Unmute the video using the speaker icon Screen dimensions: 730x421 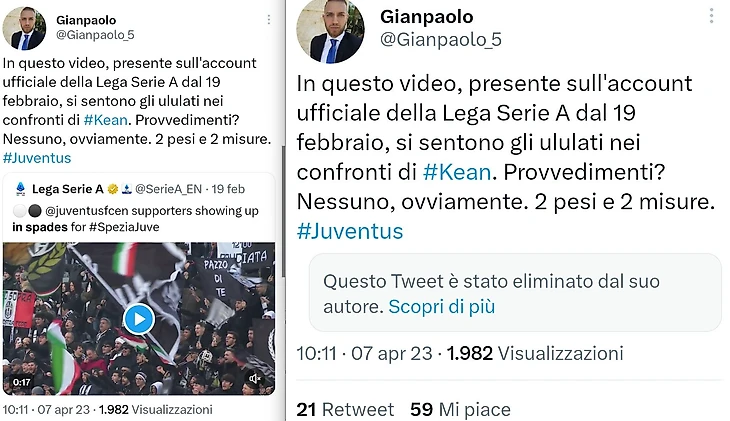255,379
